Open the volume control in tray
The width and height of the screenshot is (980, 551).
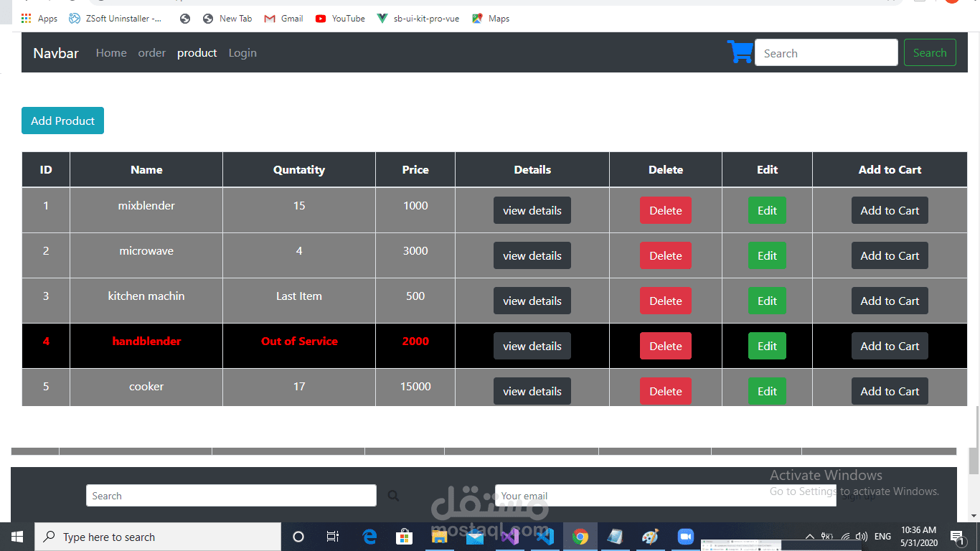[x=861, y=537]
